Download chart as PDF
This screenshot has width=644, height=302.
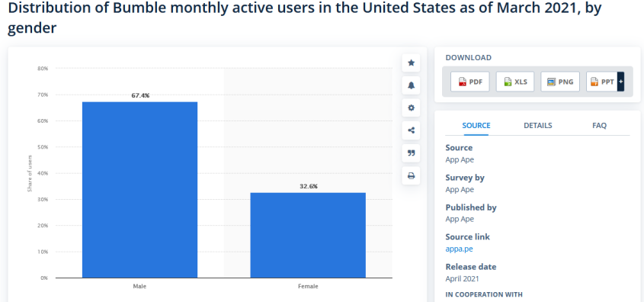click(x=470, y=82)
